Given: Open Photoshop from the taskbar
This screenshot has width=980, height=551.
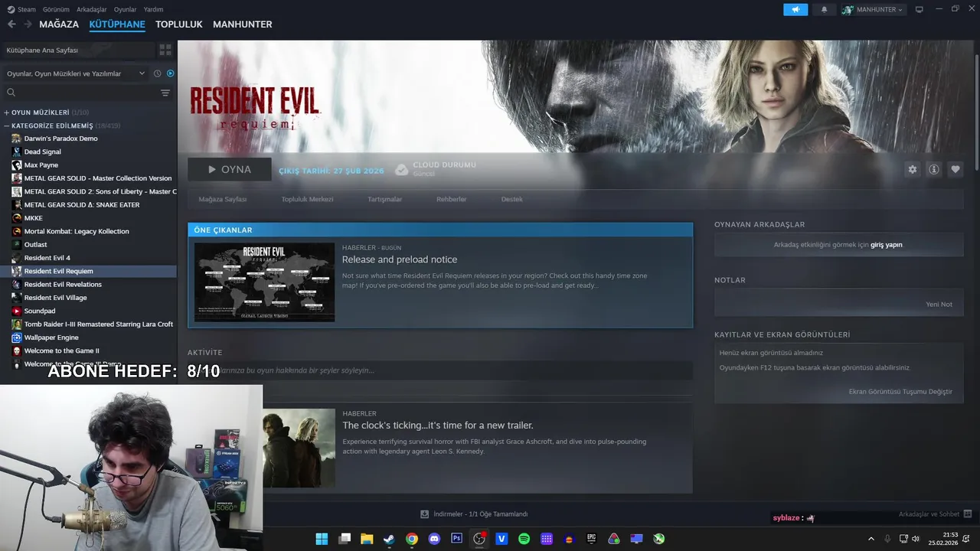Looking at the screenshot, I should (x=457, y=539).
